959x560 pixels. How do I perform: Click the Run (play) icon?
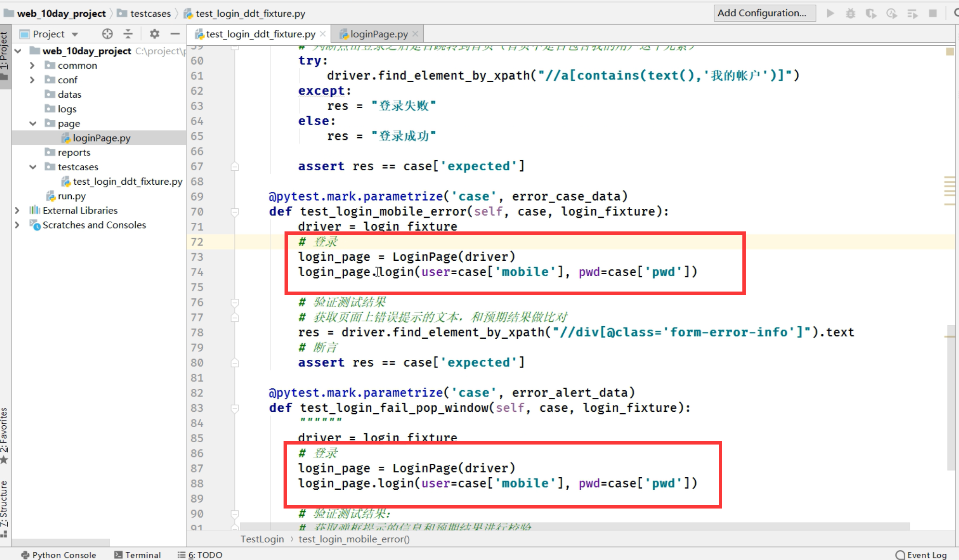click(830, 13)
